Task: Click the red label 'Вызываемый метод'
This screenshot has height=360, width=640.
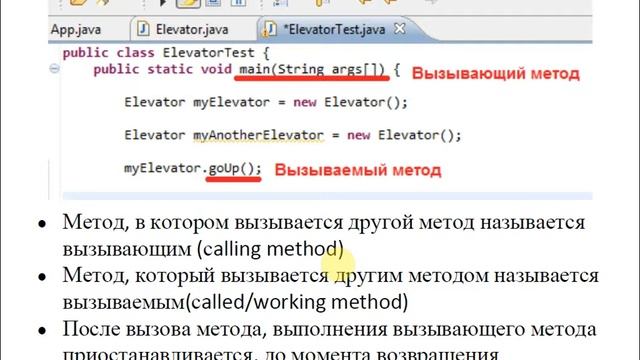Action: coord(358,170)
